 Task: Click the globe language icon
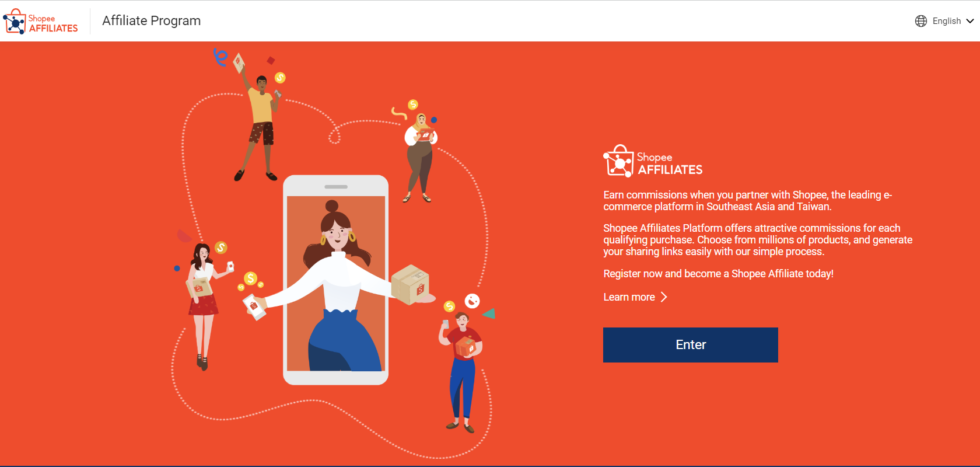(x=921, y=21)
